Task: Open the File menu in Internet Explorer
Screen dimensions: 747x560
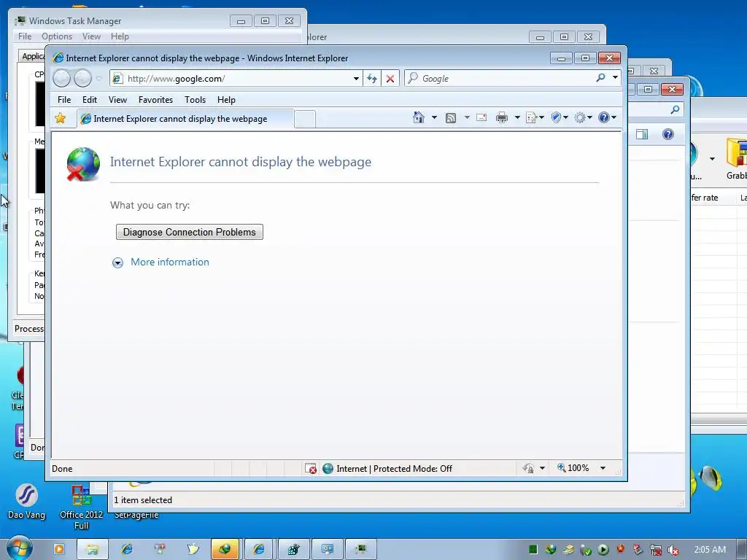Action: (64, 100)
